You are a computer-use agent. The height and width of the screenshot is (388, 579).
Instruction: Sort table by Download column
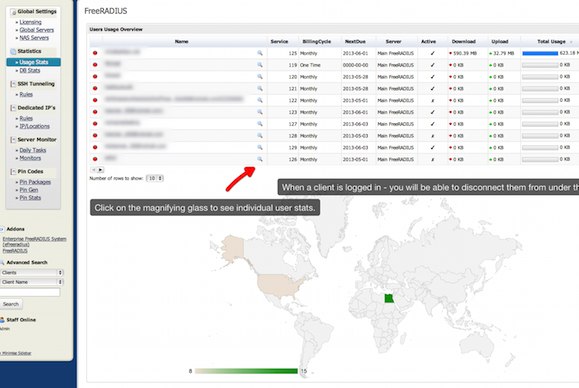(464, 41)
